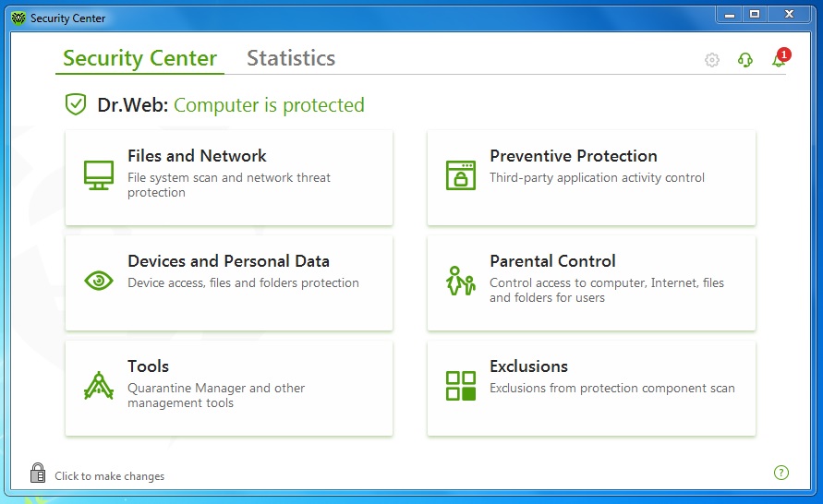Open the Files and Network tile title

[197, 156]
